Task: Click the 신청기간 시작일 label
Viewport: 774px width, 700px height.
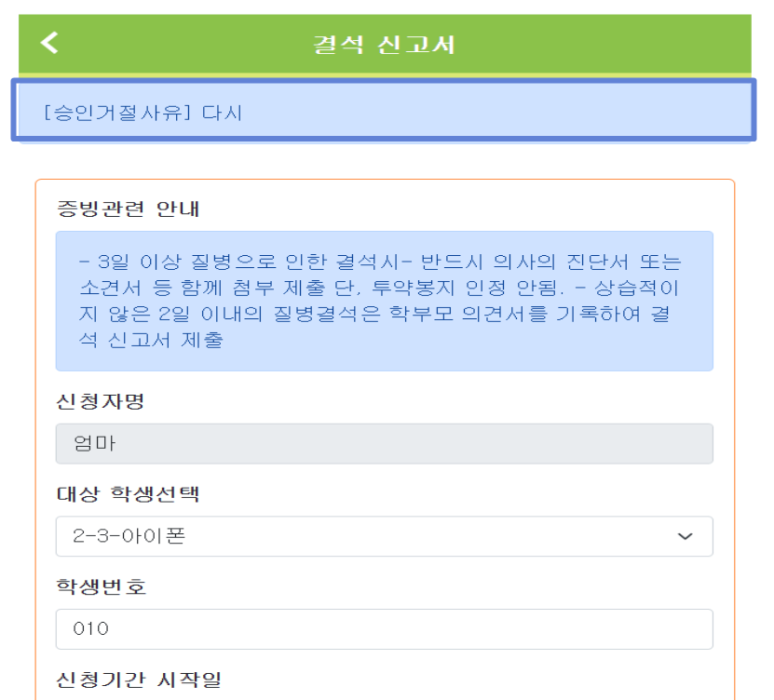Action: point(139,680)
